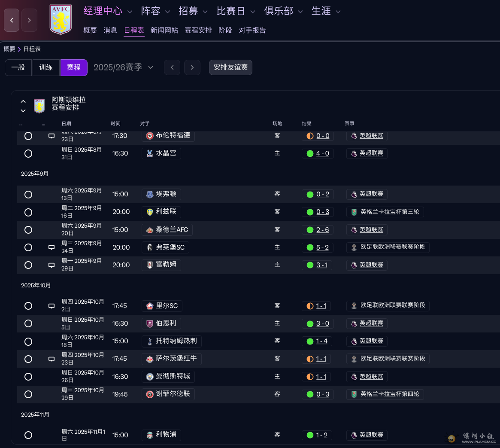The image size is (500, 448).
Task: Select the radio circle for Leeds United match
Action: [28, 212]
